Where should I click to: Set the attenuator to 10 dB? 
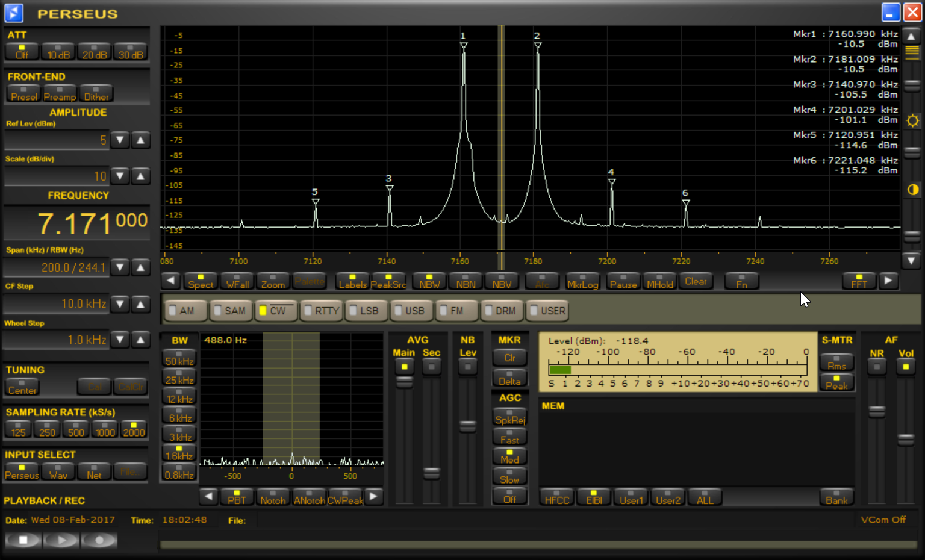tap(58, 52)
